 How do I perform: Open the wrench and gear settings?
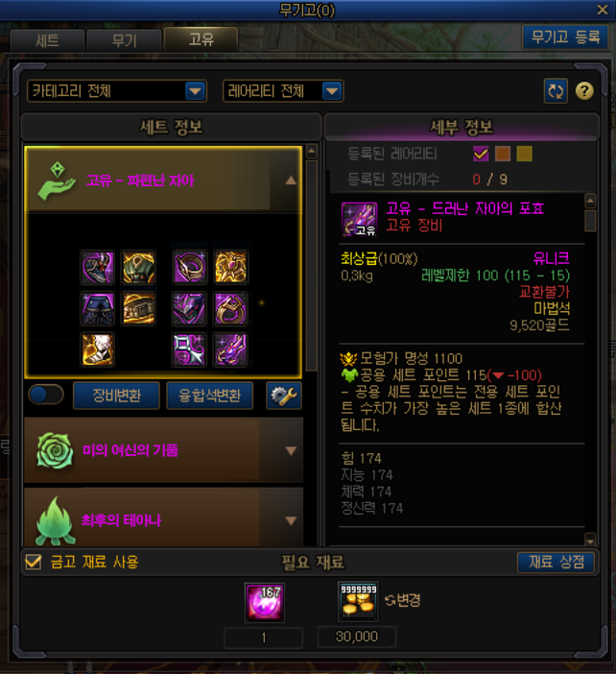point(283,395)
